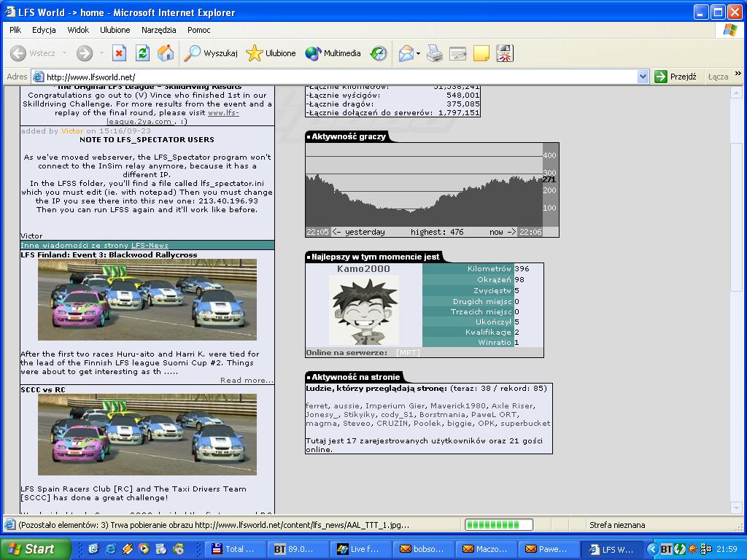This screenshot has width=747, height=560.
Task: Click the NOTE TO LFS_SPECTATOR USERS heading
Action: point(147,139)
